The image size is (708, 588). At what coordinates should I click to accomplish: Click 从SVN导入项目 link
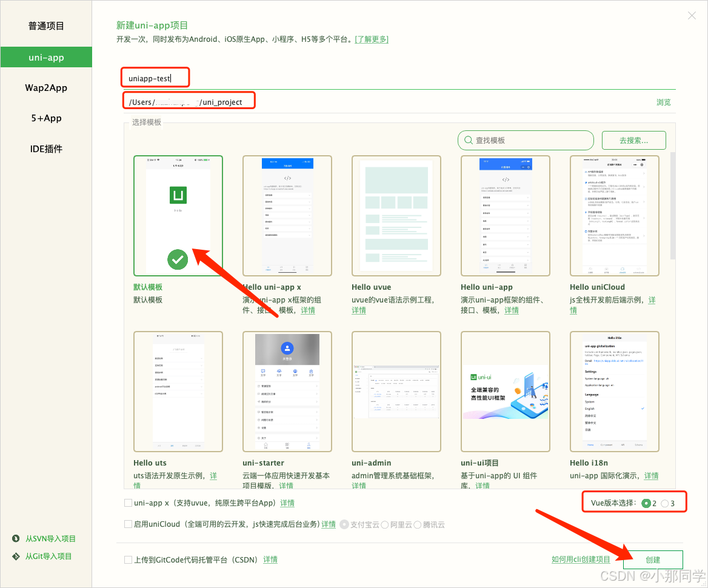pos(50,538)
